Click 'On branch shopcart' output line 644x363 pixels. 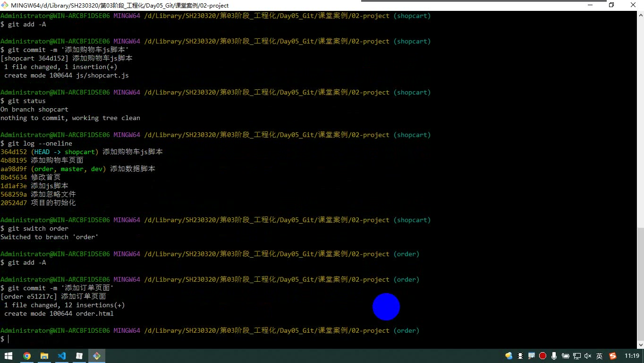coord(34,109)
